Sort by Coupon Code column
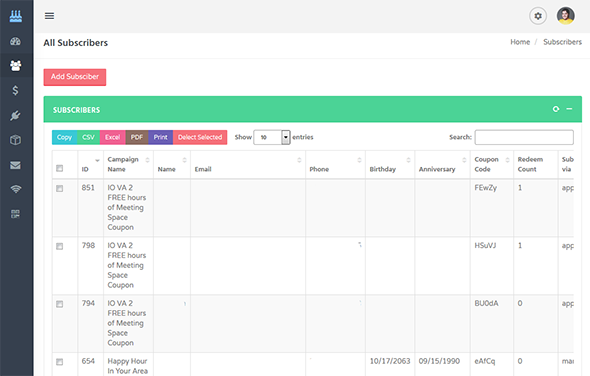Screen dimensions: 590x376 pos(508,160)
